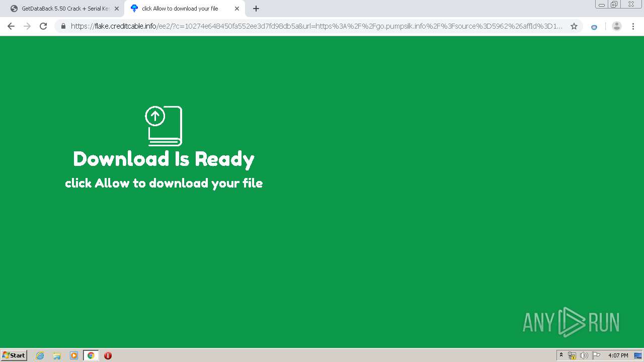Click the upload book icon
The image size is (644, 362).
tap(164, 126)
